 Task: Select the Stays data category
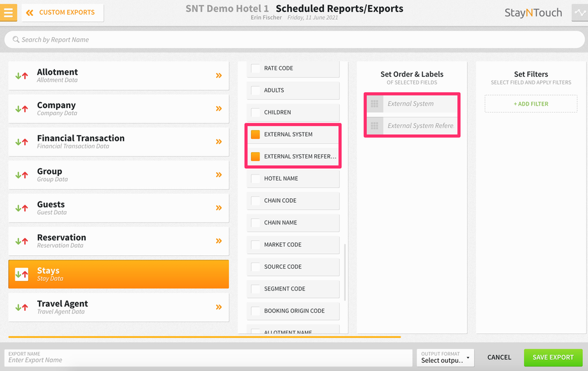click(118, 274)
